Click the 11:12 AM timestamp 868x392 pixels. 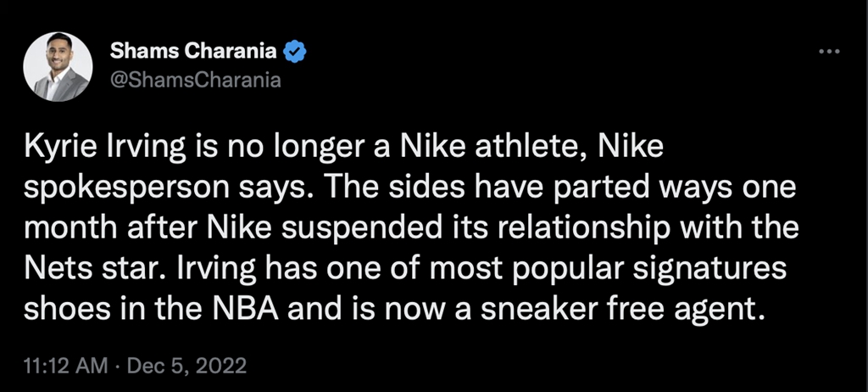[x=64, y=367]
